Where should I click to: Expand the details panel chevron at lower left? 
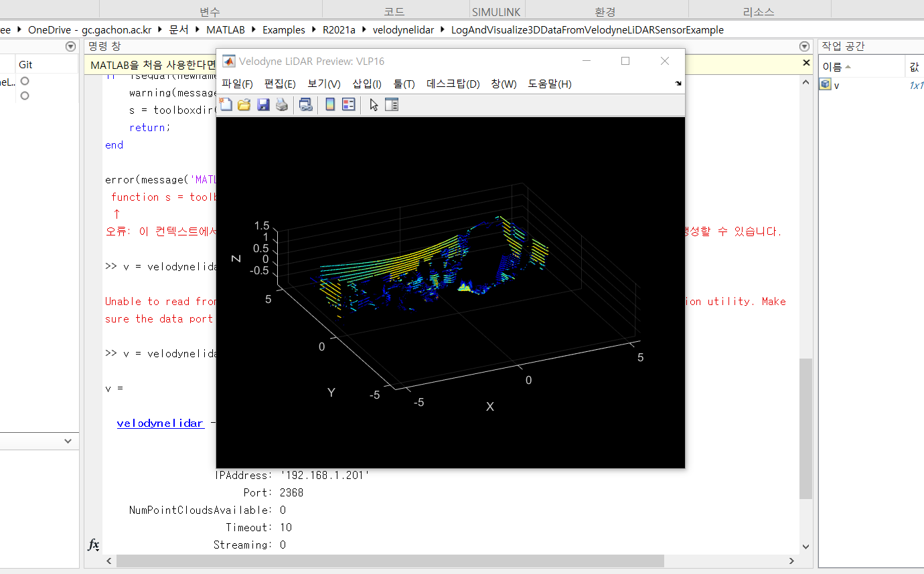pyautogui.click(x=68, y=442)
